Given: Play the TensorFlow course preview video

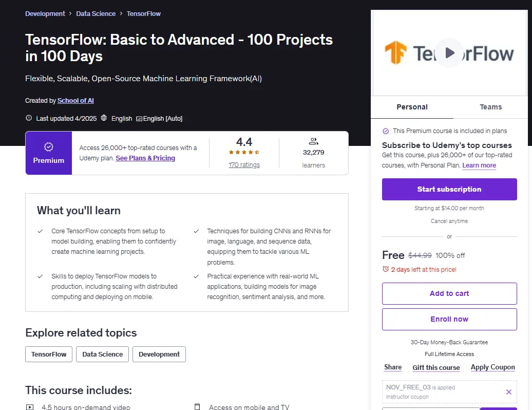Looking at the screenshot, I should coord(449,53).
